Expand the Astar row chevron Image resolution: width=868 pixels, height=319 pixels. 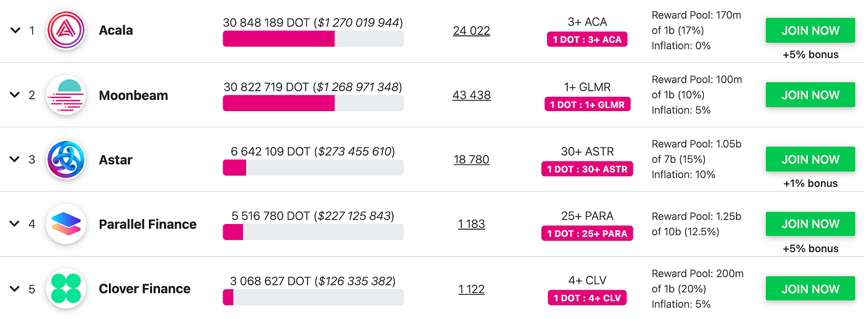[15, 159]
